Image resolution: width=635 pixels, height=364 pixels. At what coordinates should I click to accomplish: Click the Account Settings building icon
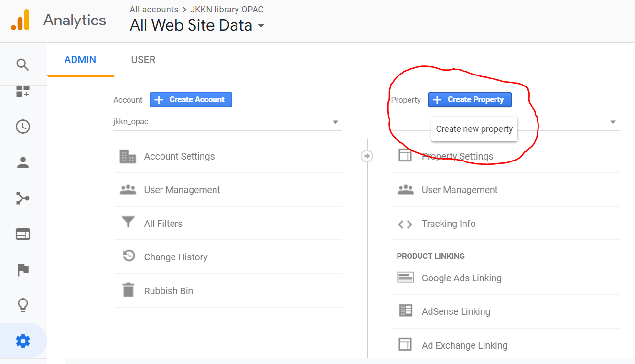[128, 156]
